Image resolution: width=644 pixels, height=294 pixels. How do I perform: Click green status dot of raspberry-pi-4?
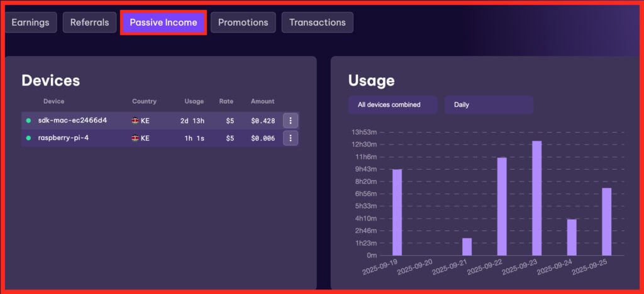[28, 138]
